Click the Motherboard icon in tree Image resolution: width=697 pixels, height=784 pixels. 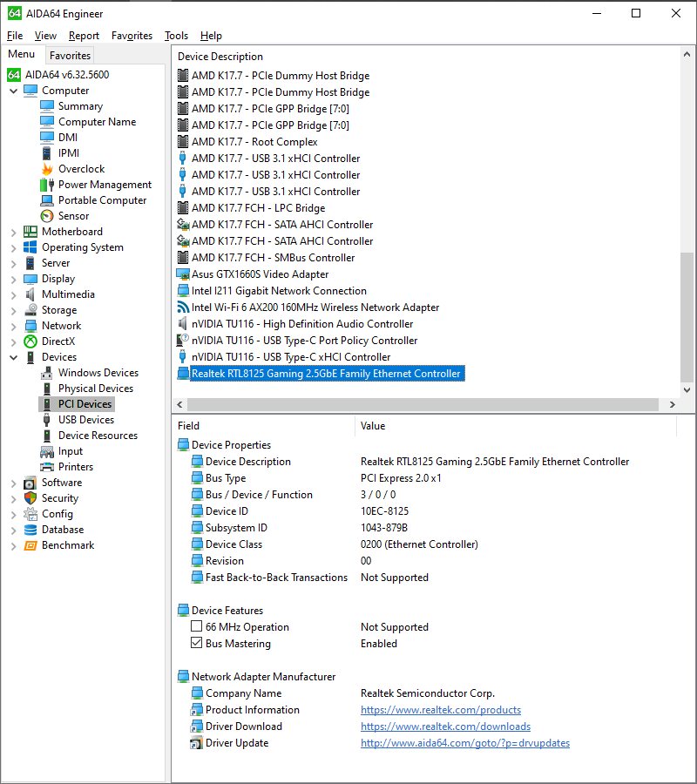tap(30, 232)
